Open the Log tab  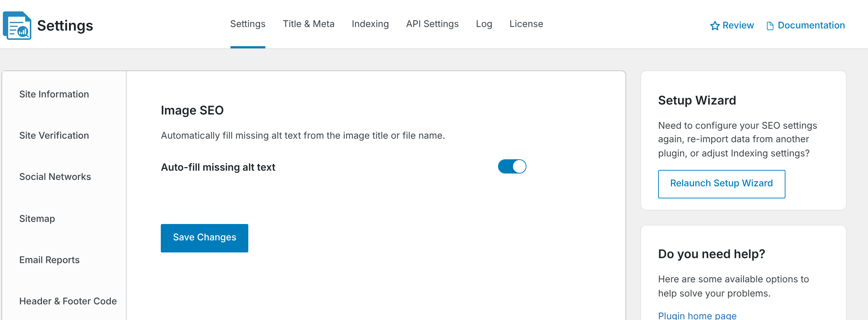(x=484, y=24)
